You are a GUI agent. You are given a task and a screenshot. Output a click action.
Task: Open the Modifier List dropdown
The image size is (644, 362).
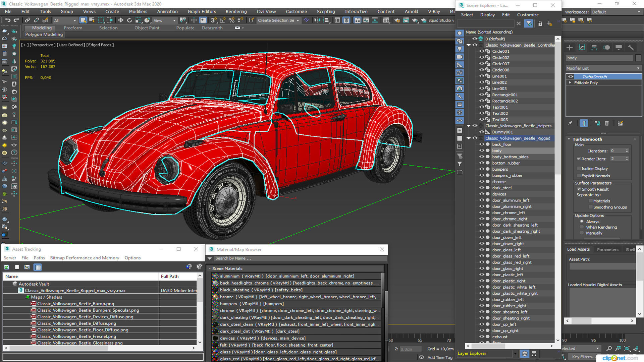[603, 68]
